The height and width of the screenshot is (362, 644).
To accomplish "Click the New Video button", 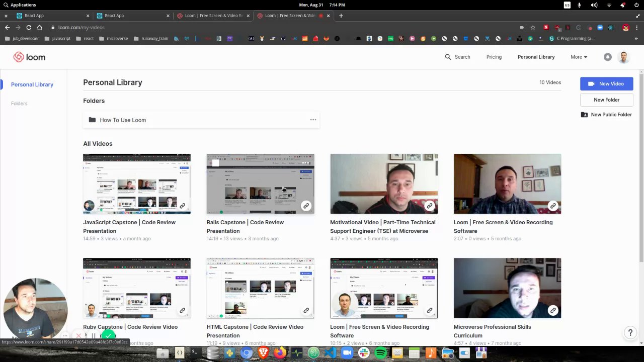I will 607,83.
